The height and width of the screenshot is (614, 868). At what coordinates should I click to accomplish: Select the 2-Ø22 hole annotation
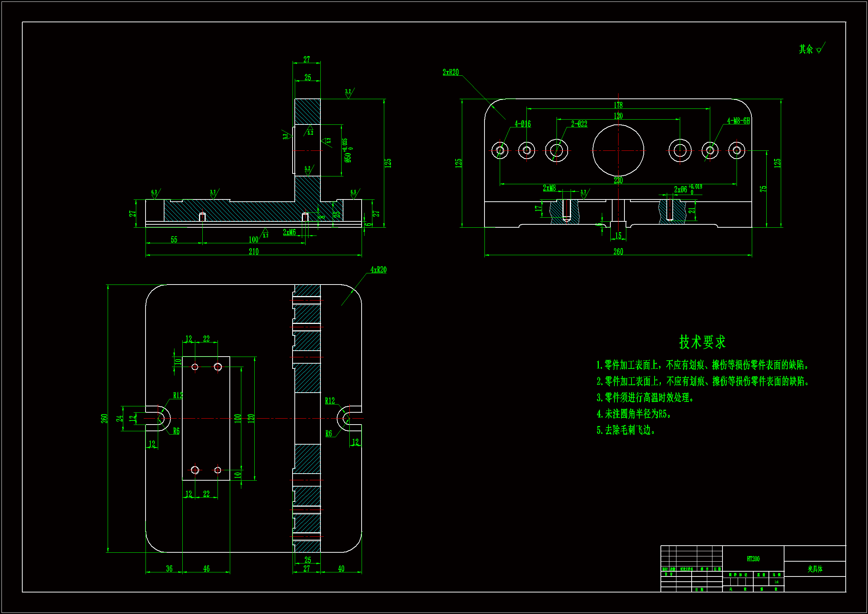point(579,124)
